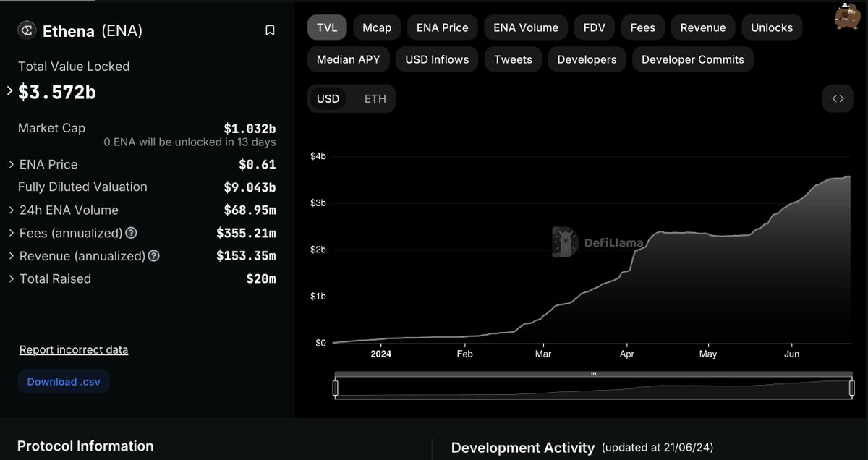Enable the Tweets chart metric
The height and width of the screenshot is (460, 868).
513,59
